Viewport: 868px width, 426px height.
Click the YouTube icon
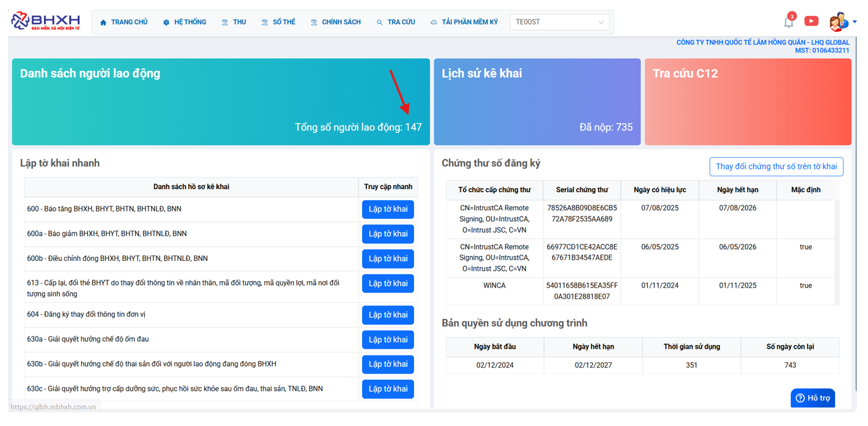[x=811, y=22]
